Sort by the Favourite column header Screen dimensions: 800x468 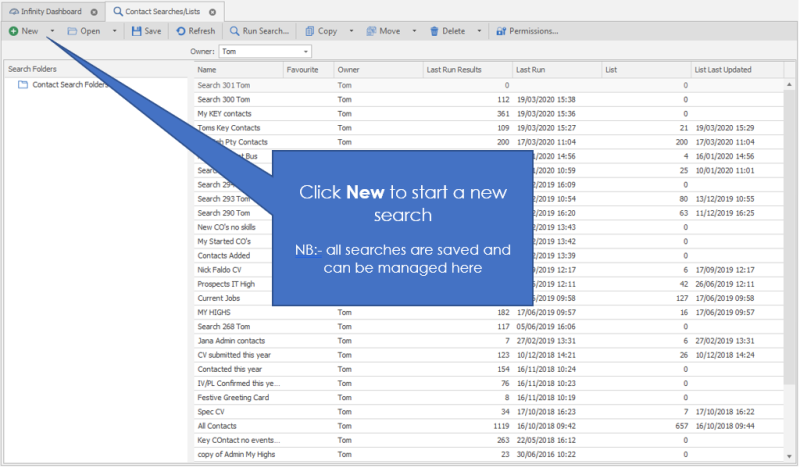pos(303,70)
